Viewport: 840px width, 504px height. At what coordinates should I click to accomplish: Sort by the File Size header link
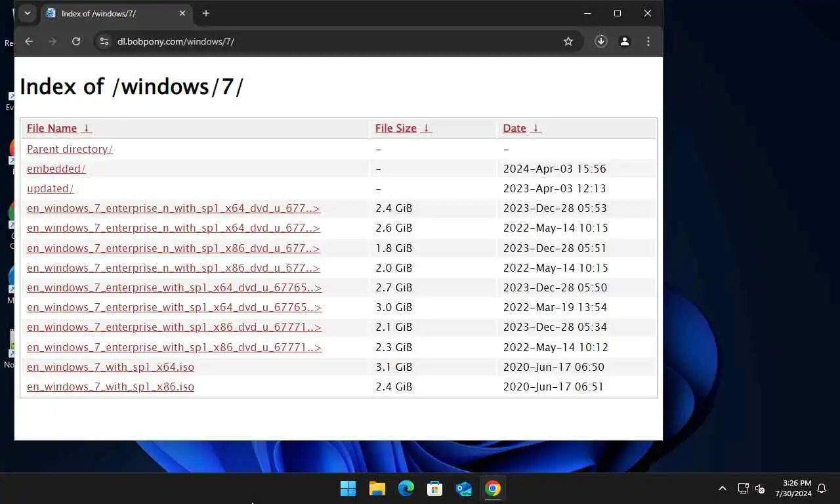[x=396, y=128]
